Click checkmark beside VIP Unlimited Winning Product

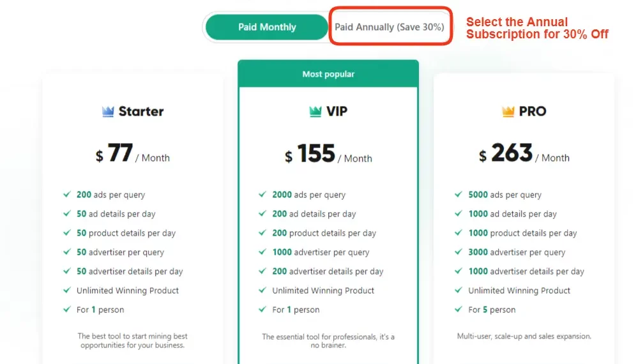tap(262, 290)
